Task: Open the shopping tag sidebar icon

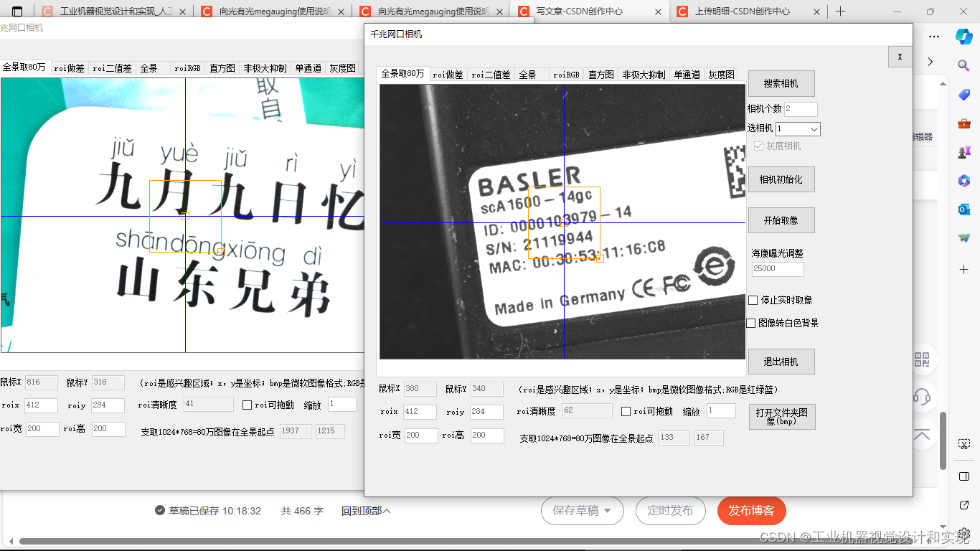Action: [963, 95]
